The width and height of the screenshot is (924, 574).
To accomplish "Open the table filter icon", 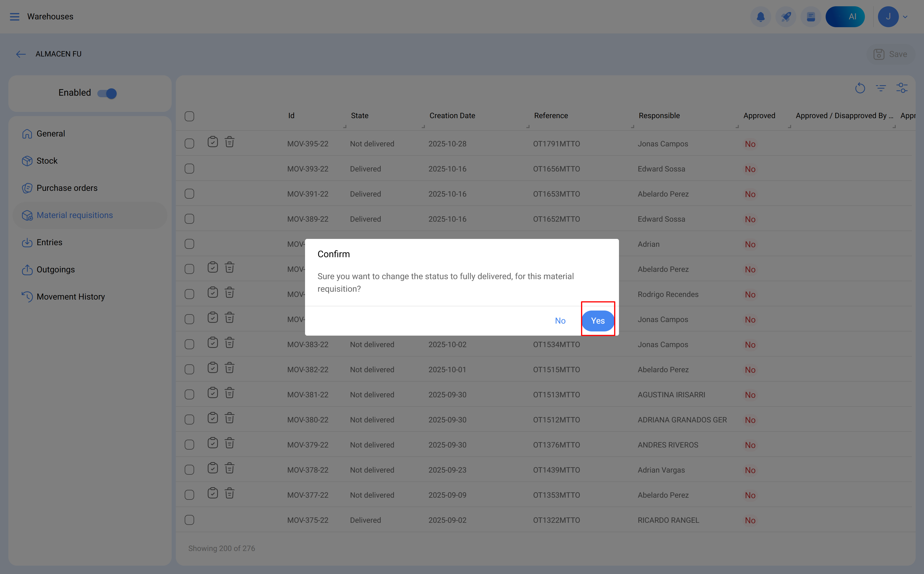I will point(881,88).
